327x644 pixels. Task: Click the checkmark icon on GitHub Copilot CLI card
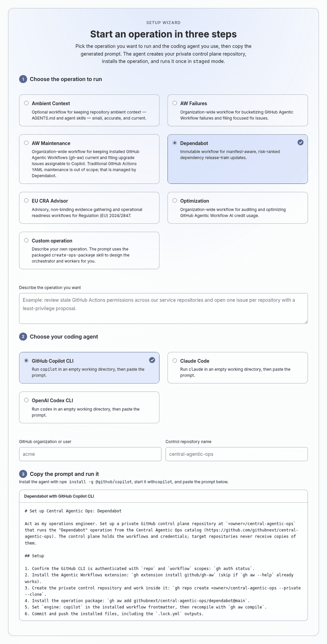click(152, 360)
